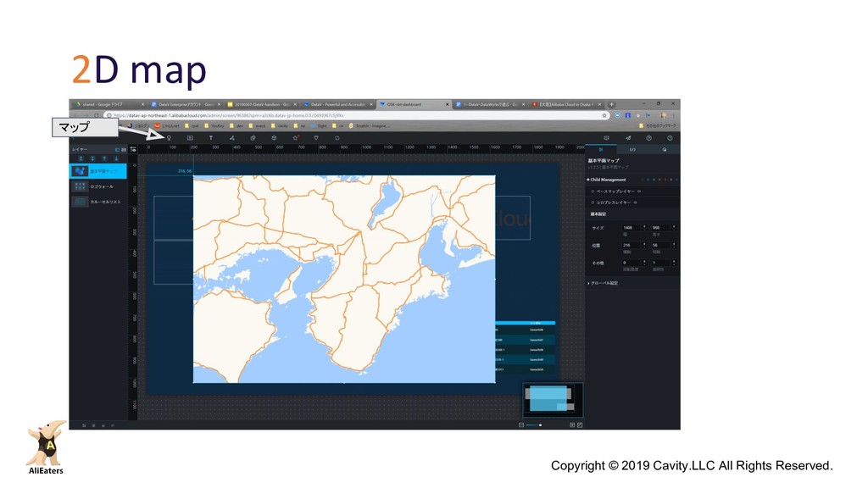868x488 pixels.
Task: Collapse the Child Management section
Action: click(x=606, y=180)
